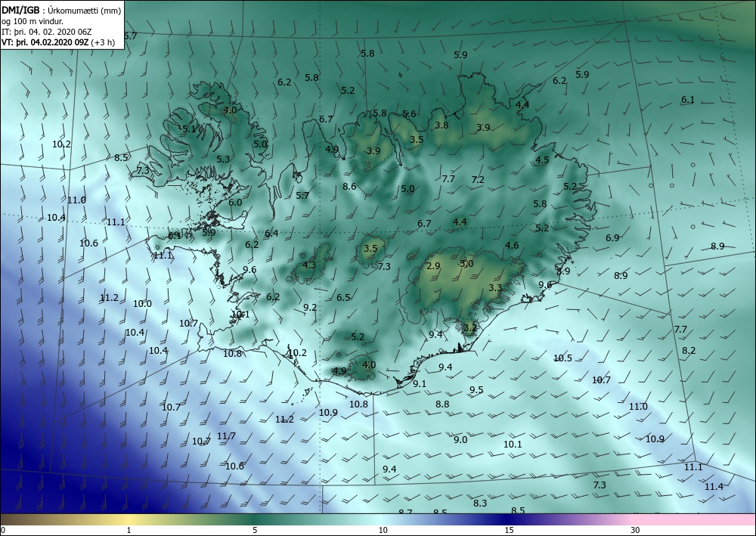The width and height of the screenshot is (756, 536).
Task: Click the map value "3.0"
Action: pyautogui.click(x=466, y=264)
